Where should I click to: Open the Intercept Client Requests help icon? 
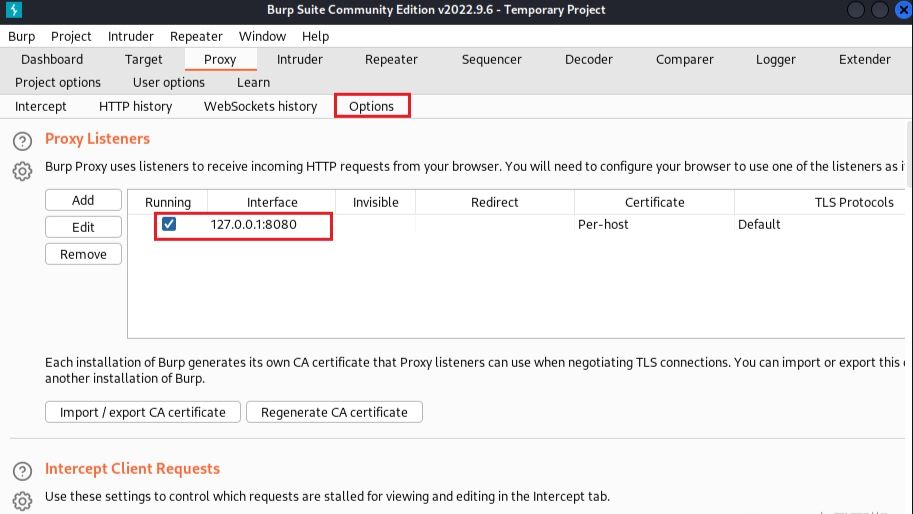pyautogui.click(x=22, y=471)
